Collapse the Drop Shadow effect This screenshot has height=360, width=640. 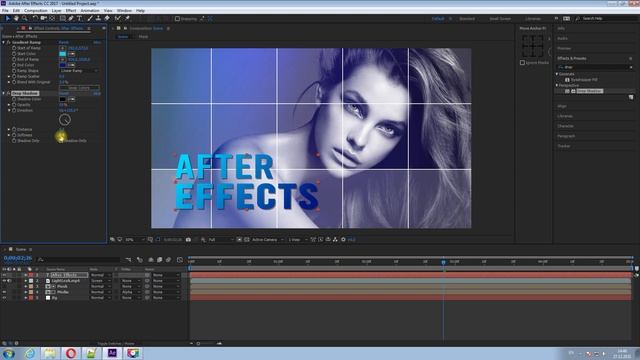(x=4, y=93)
